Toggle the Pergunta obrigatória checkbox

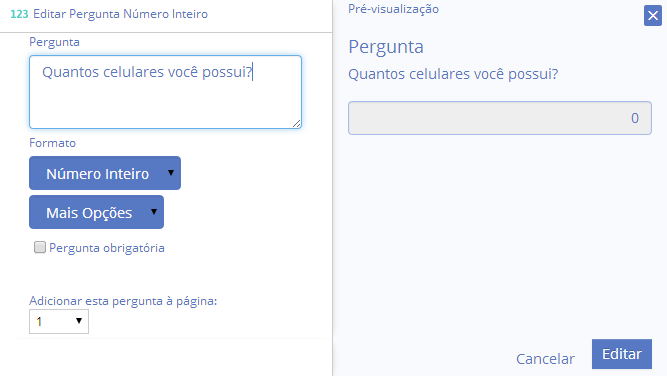click(x=40, y=247)
